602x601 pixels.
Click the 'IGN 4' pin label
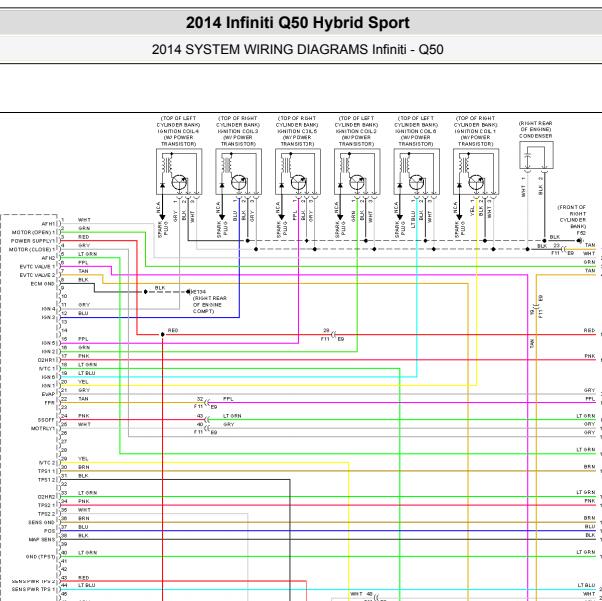48,309
